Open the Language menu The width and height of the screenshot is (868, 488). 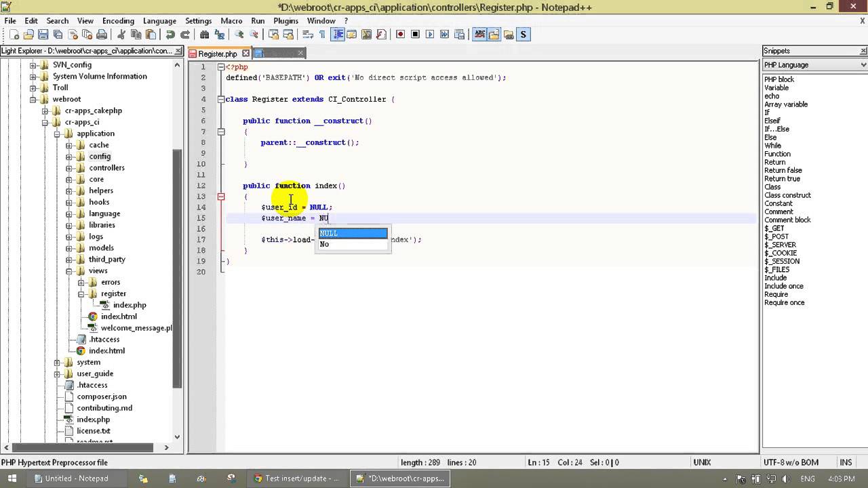(159, 21)
